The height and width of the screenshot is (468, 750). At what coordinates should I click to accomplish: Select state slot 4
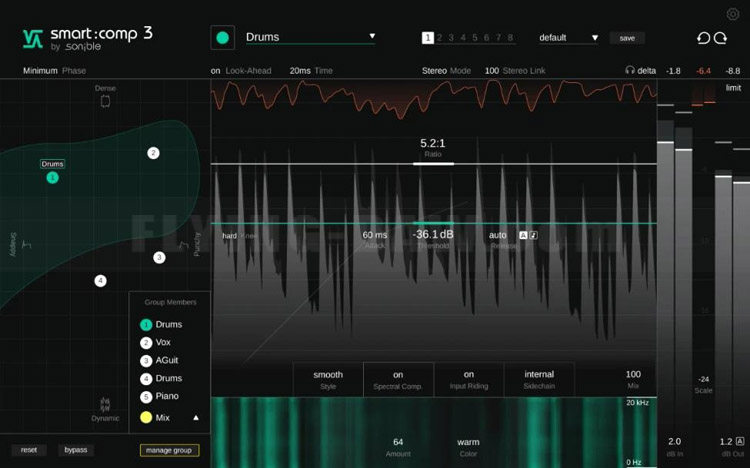point(463,37)
